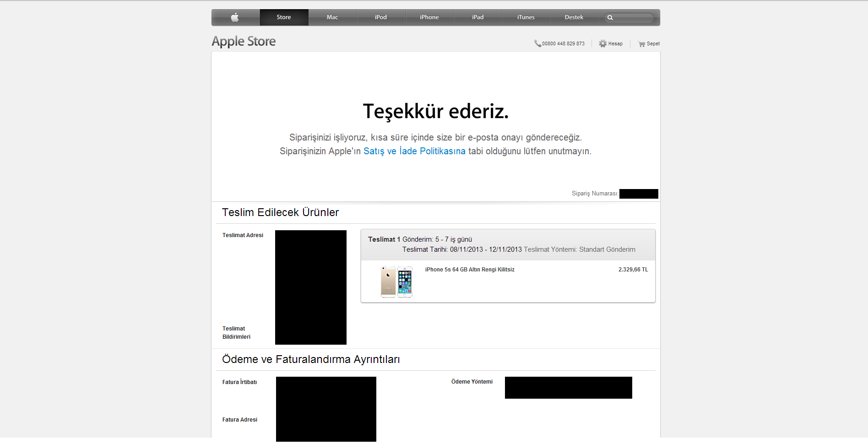Open the iTunes tab
This screenshot has width=868, height=444.
(x=526, y=17)
